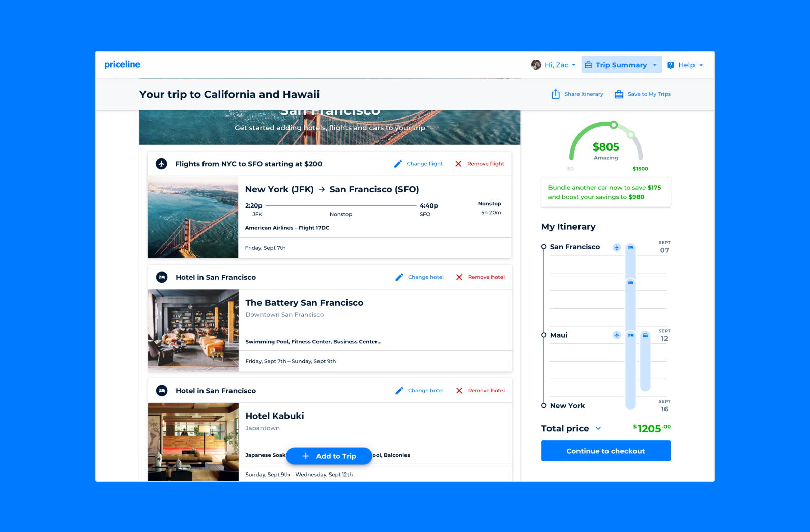Click the plane icon in Maui itinerary row
810x532 pixels.
[x=617, y=335]
